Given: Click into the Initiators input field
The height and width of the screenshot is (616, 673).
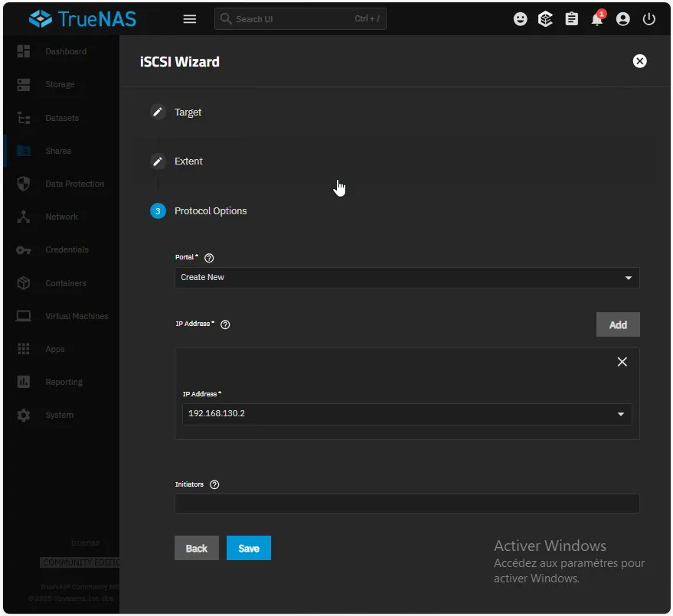Looking at the screenshot, I should click(x=407, y=504).
